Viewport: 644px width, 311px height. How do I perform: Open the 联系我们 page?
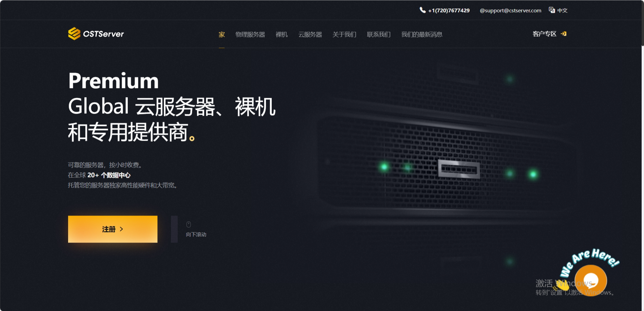coord(379,34)
